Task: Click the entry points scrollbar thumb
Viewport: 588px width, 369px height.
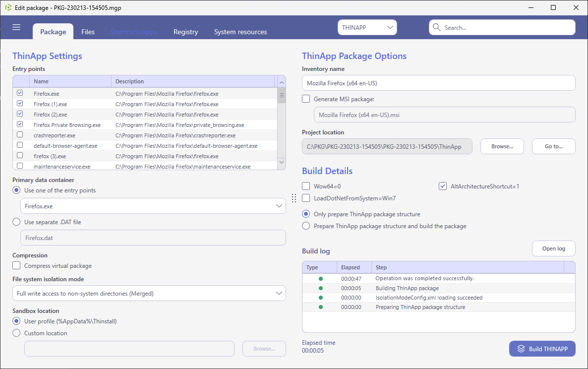Action: pyautogui.click(x=282, y=95)
